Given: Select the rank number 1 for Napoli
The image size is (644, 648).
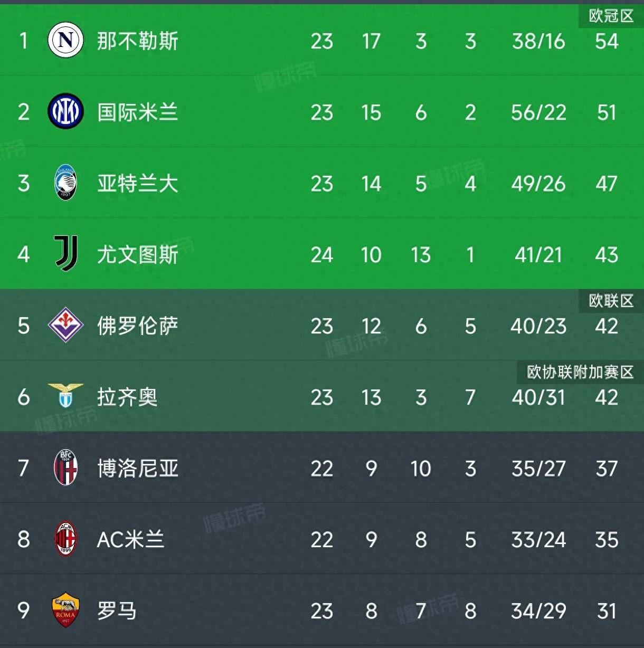Looking at the screenshot, I should tap(22, 41).
